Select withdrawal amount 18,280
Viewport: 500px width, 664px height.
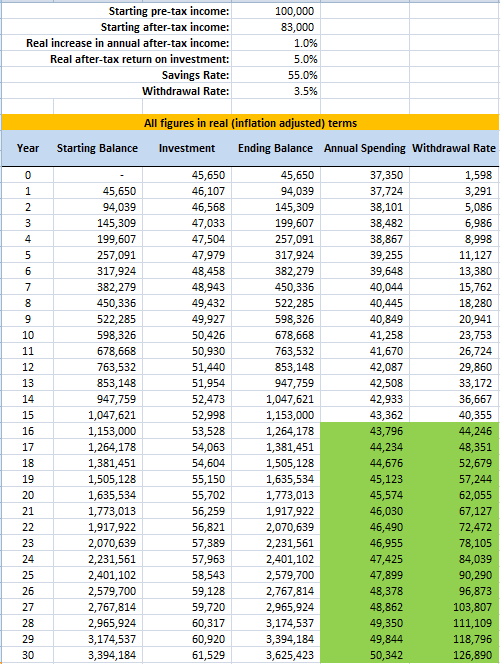pyautogui.click(x=475, y=303)
